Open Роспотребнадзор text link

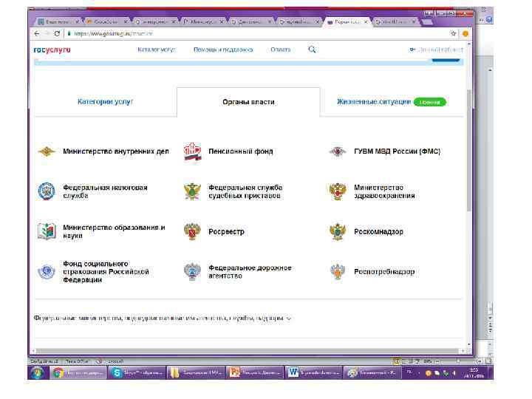point(384,272)
